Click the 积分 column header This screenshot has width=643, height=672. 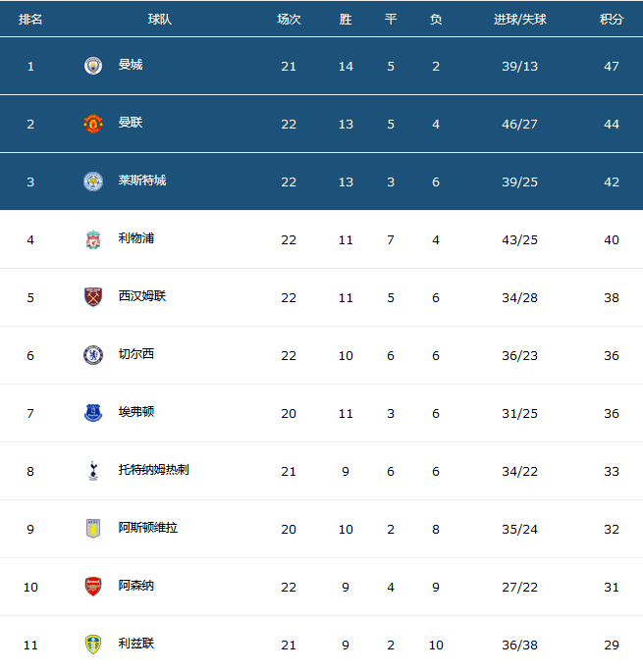pos(612,20)
